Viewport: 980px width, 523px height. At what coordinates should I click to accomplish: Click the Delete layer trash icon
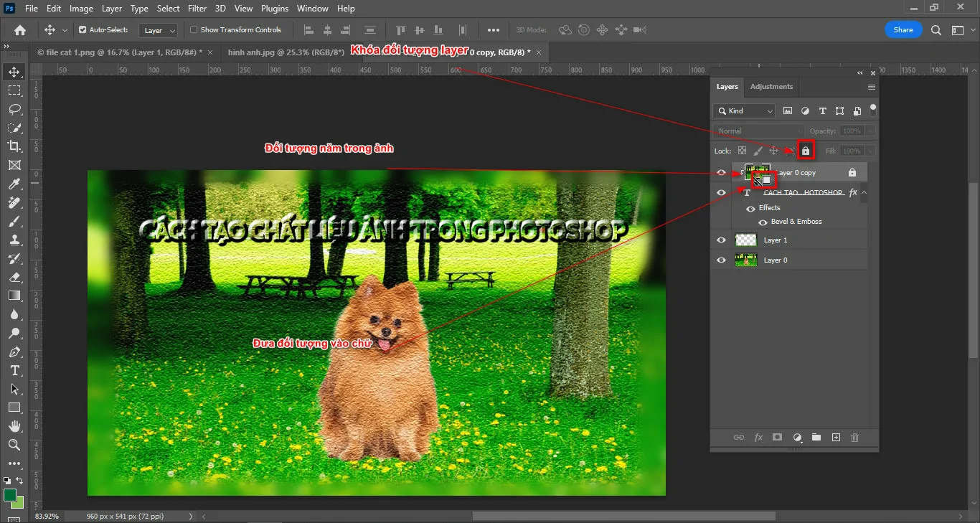pos(854,437)
